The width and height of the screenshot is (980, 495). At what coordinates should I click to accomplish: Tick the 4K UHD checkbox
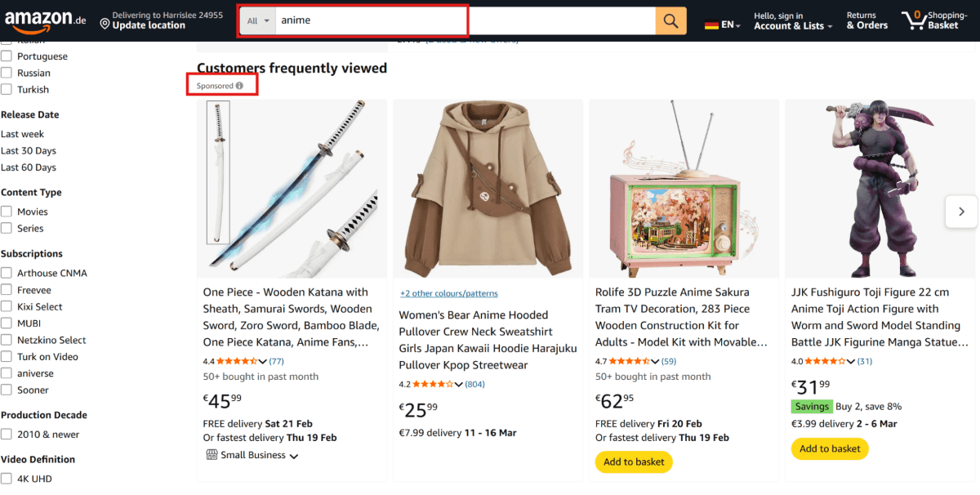(x=7, y=479)
